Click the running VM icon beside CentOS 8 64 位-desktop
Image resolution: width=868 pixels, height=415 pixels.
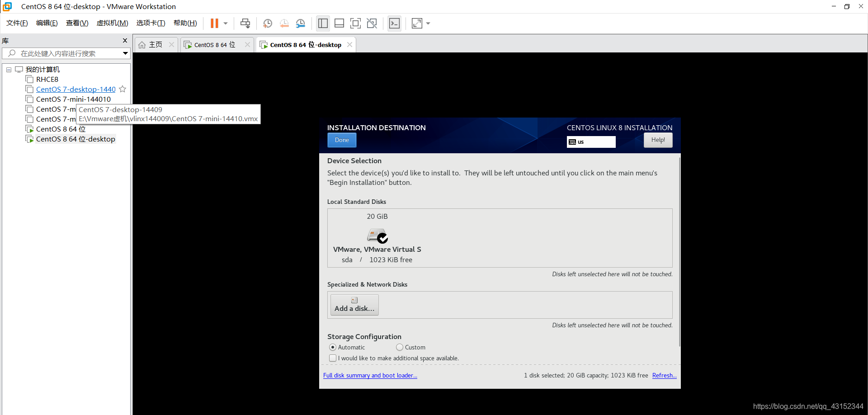(29, 139)
